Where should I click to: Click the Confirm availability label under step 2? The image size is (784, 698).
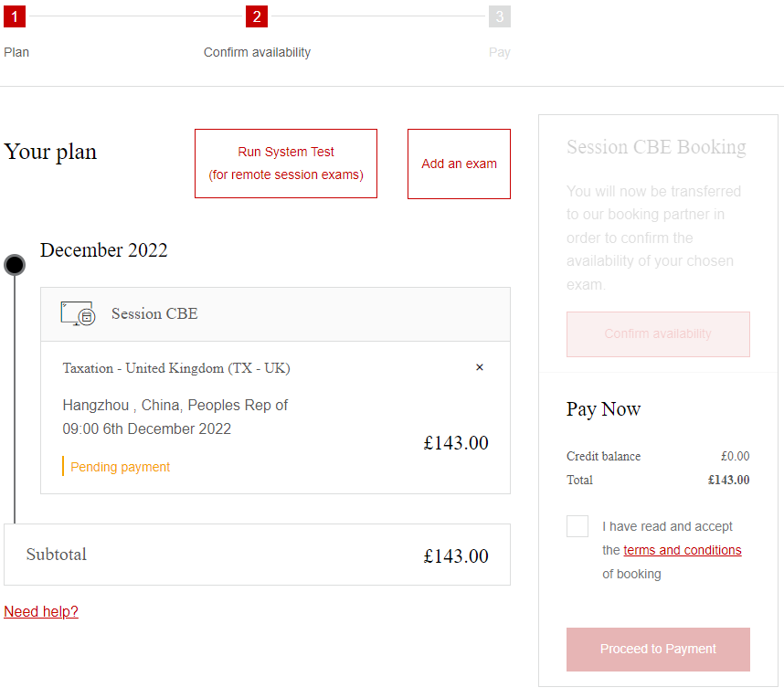(x=257, y=52)
